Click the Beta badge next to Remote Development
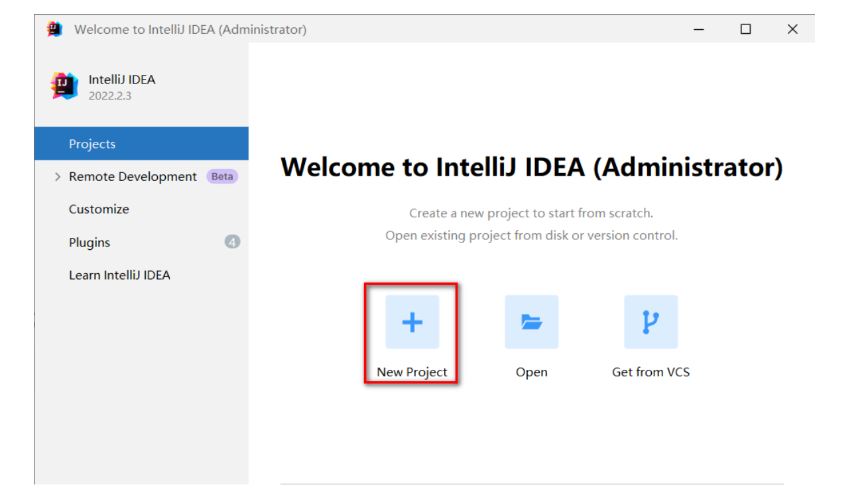This screenshot has width=868, height=503. (222, 176)
